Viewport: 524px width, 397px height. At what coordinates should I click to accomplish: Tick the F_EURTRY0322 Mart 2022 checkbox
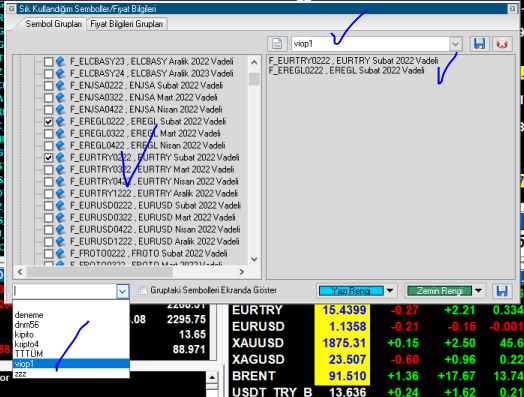click(x=49, y=170)
